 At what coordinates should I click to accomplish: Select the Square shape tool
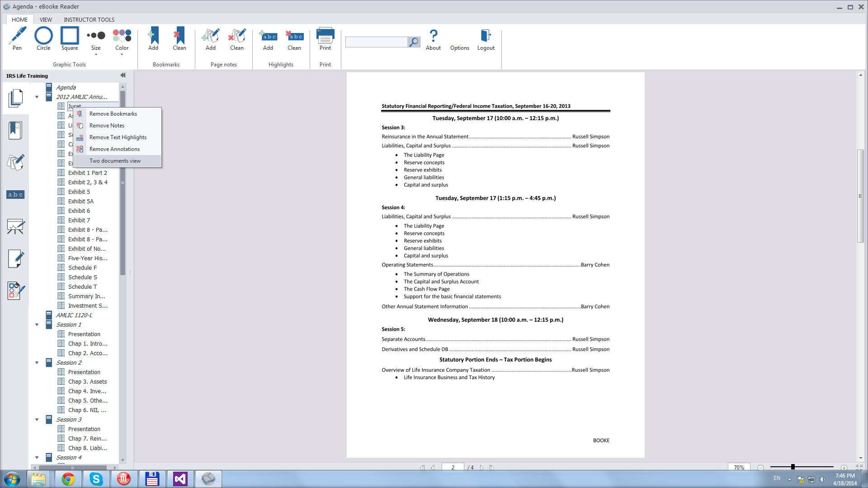[70, 39]
